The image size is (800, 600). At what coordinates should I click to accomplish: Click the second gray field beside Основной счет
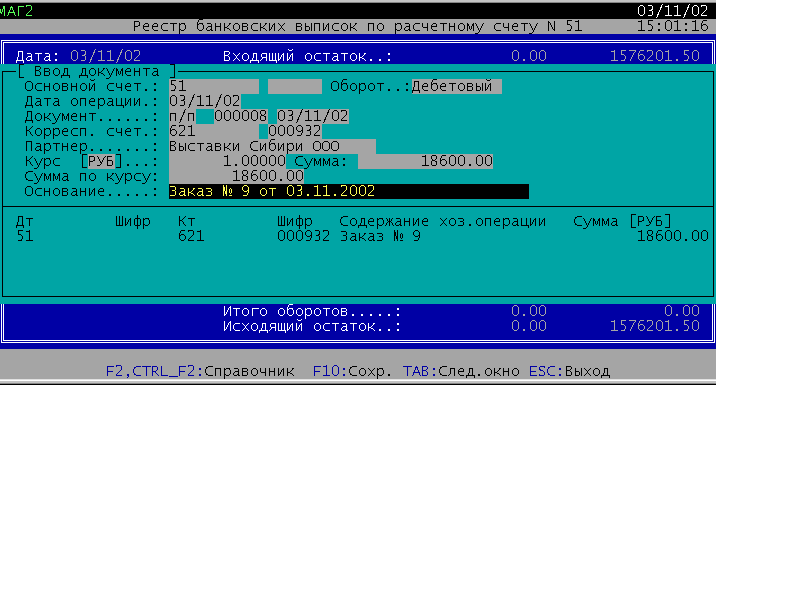[x=294, y=86]
